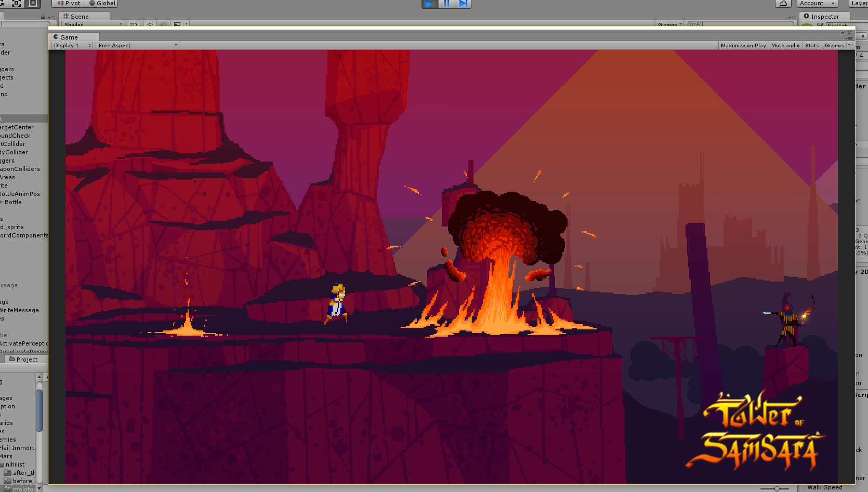Image resolution: width=868 pixels, height=492 pixels.
Task: Open the Display 1 dropdown
Action: point(72,46)
